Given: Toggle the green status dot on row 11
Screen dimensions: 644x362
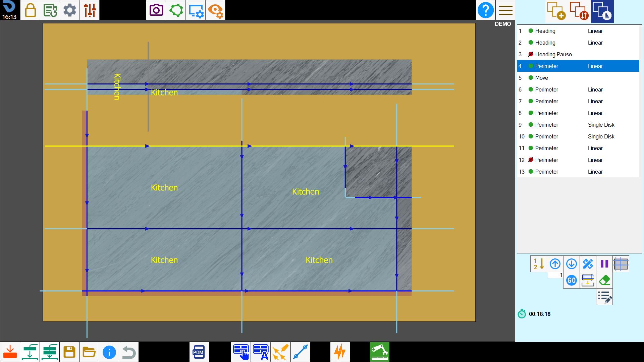Looking at the screenshot, I should point(531,148).
